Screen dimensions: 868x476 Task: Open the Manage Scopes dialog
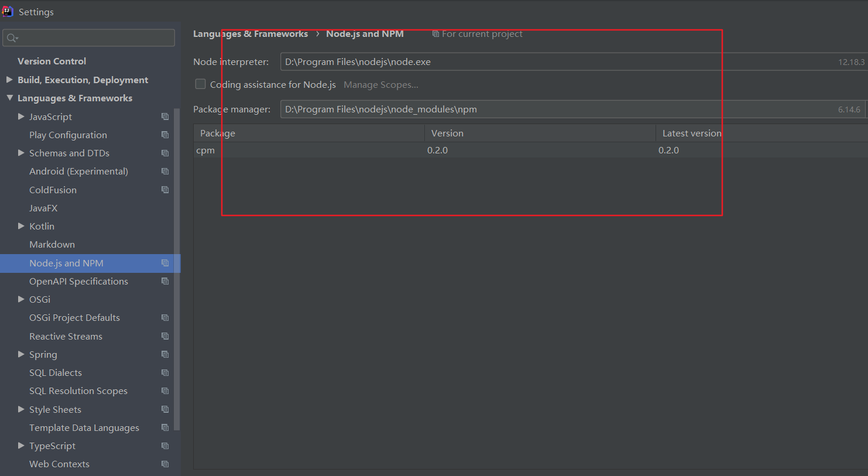(x=380, y=84)
